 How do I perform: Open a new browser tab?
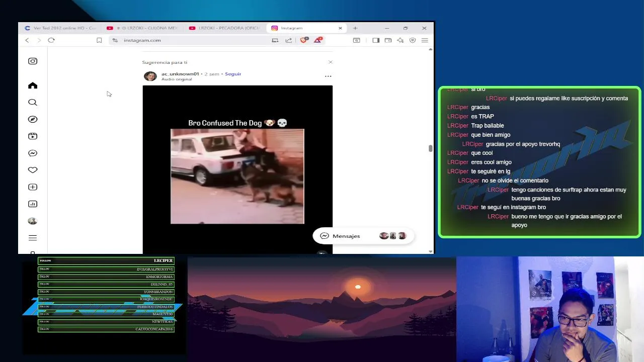point(355,28)
